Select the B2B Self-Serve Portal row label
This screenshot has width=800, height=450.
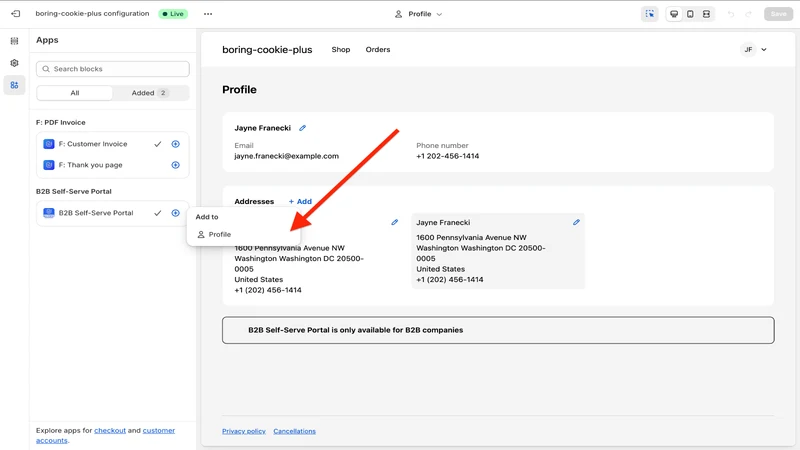coord(96,213)
